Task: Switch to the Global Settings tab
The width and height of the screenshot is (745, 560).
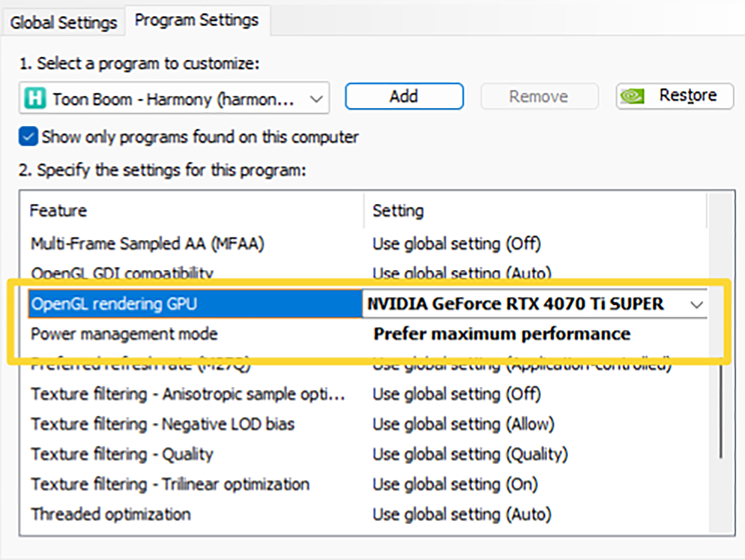Action: 63,22
